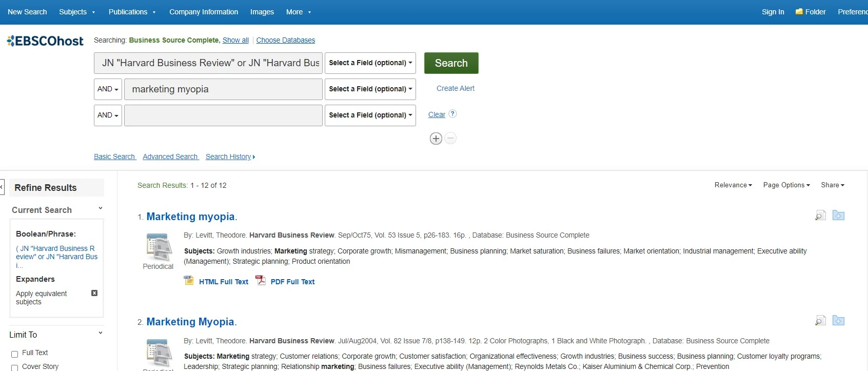Collapse the Limit To section
Image resolution: width=868 pixels, height=371 pixels.
pyautogui.click(x=101, y=333)
